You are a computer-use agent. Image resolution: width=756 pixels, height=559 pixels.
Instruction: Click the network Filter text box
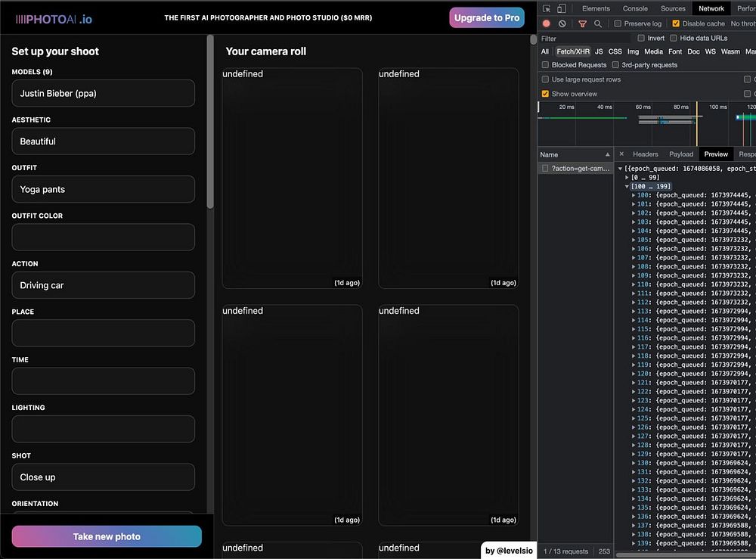point(584,38)
